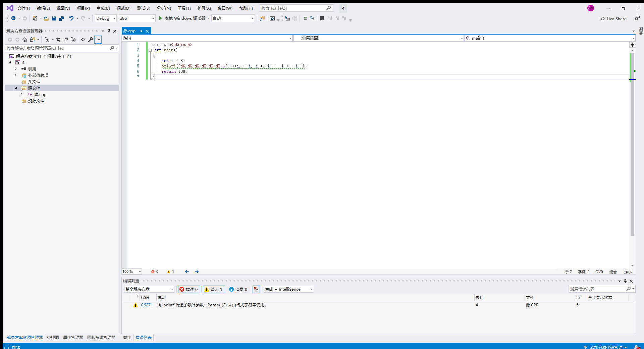
Task: Open the C6271 warning code link
Action: 147,305
